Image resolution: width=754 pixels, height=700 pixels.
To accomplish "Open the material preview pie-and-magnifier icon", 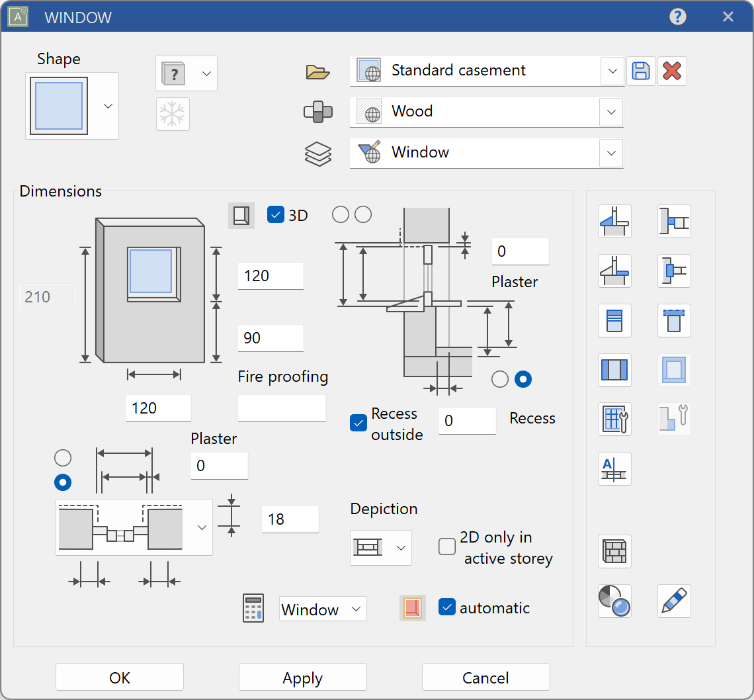I will (x=614, y=601).
